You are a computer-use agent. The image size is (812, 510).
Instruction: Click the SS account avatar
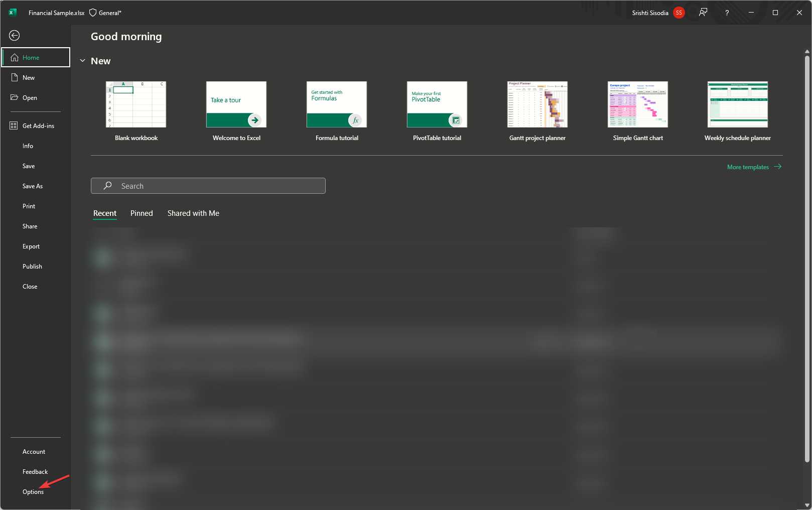(x=679, y=13)
